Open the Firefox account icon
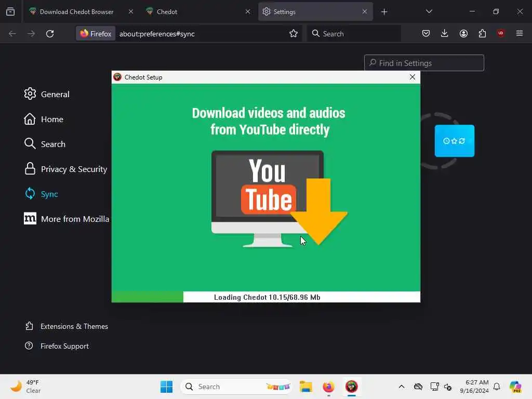 click(463, 33)
